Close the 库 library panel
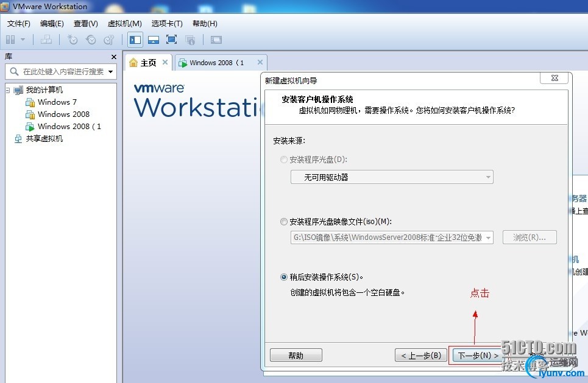Image resolution: width=588 pixels, height=383 pixels. tap(114, 57)
